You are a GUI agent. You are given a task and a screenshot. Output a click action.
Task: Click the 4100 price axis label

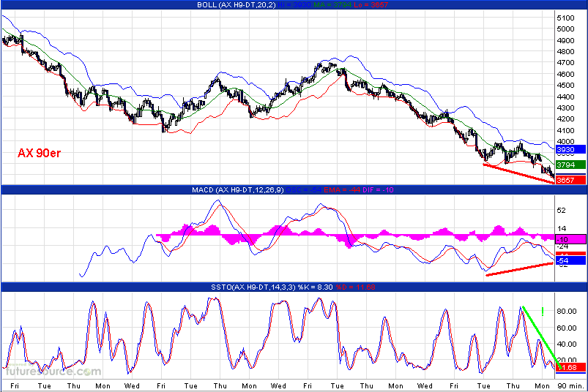tap(565, 130)
